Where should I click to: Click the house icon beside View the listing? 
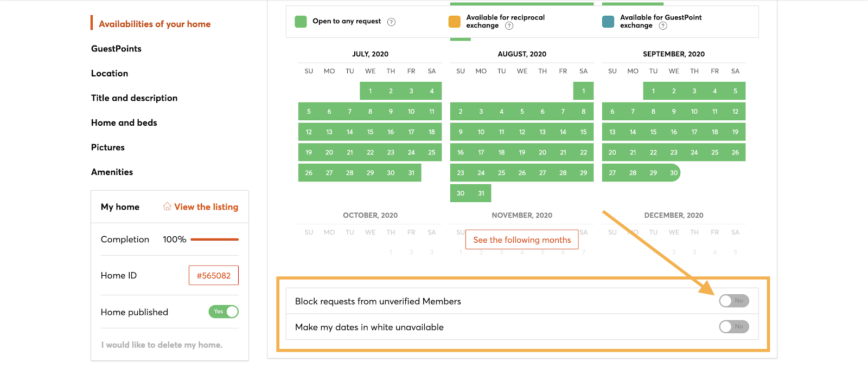pyautogui.click(x=167, y=206)
